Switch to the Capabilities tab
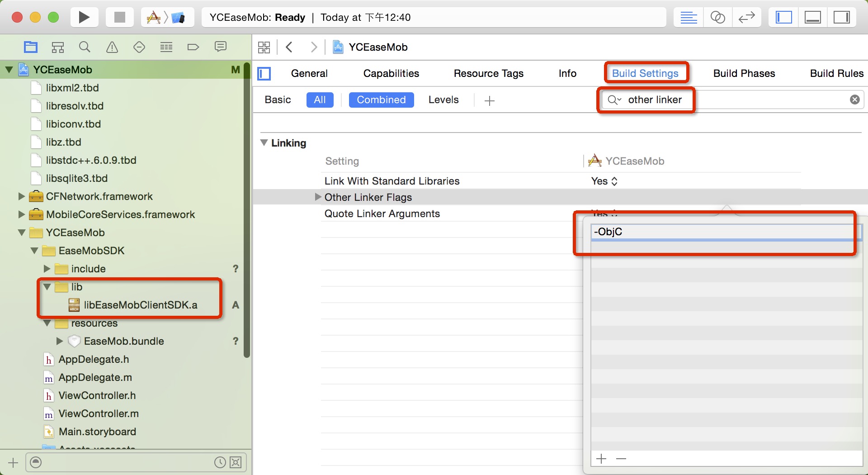Image resolution: width=868 pixels, height=475 pixels. click(x=391, y=73)
